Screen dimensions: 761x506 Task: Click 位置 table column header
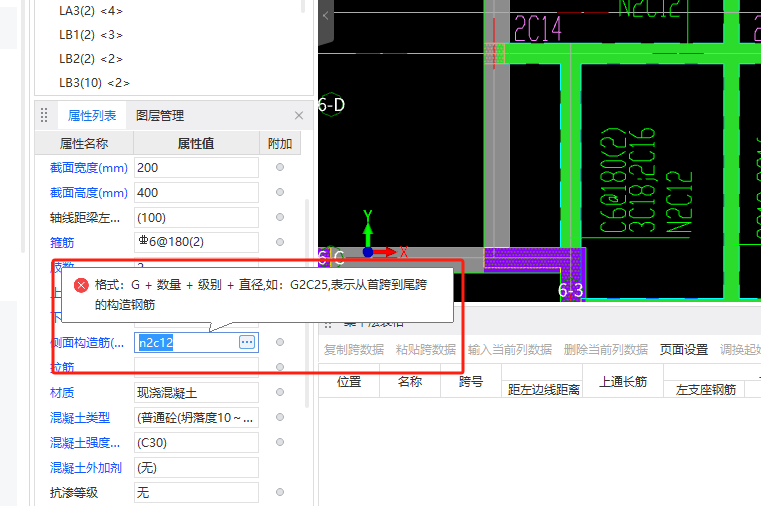coord(349,381)
